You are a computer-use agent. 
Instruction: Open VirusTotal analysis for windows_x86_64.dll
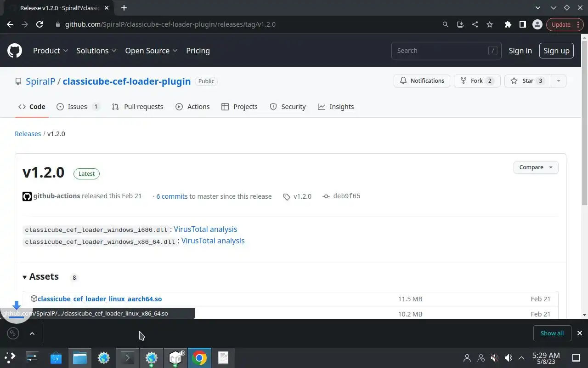tap(213, 241)
